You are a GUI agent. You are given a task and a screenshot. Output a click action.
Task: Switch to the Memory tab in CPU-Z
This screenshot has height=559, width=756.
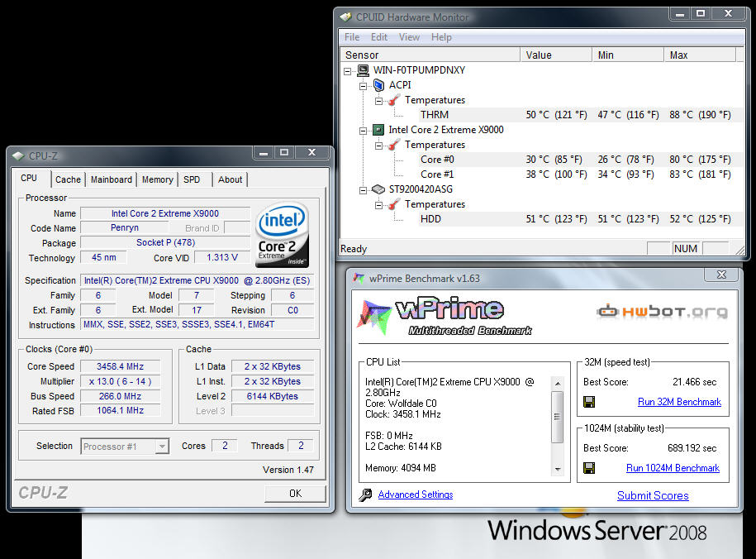pos(157,179)
